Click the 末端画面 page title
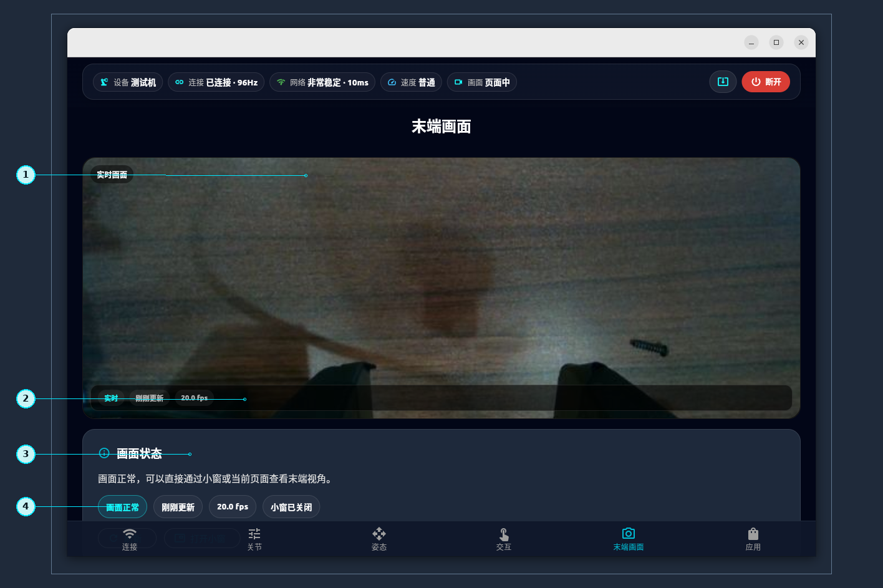This screenshot has height=588, width=883. click(x=442, y=127)
